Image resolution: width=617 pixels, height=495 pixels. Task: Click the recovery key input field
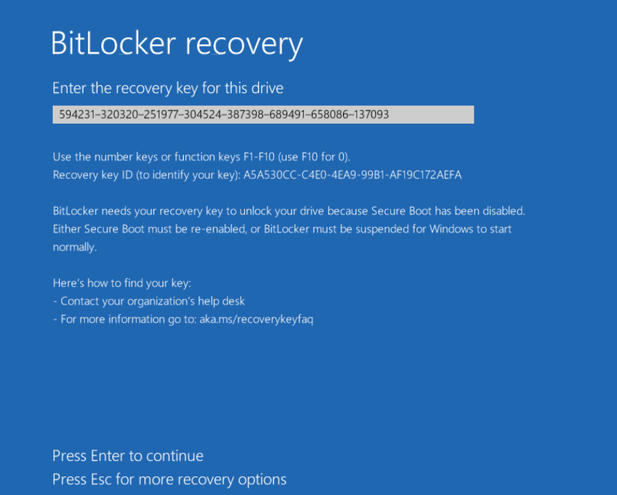263,115
